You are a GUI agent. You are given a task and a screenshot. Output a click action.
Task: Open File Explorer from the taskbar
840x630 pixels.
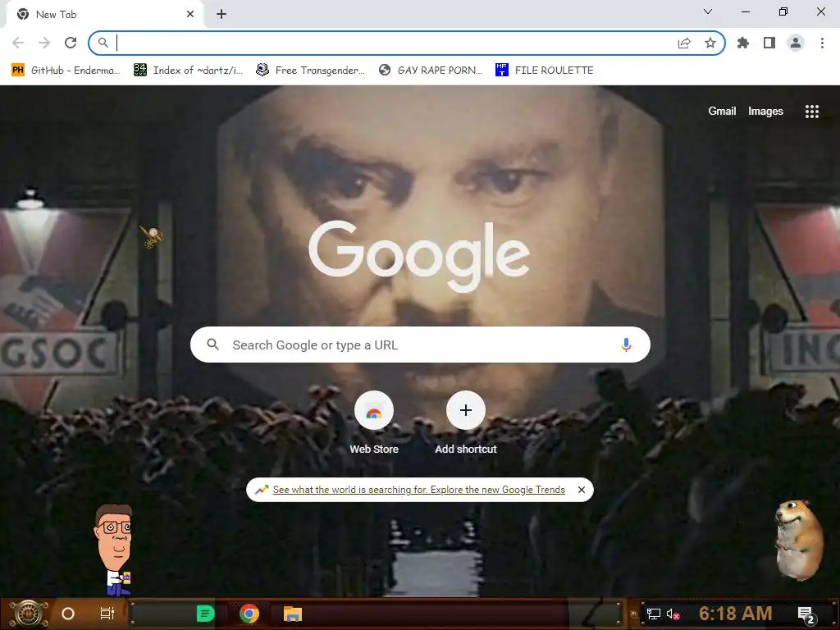tap(293, 614)
